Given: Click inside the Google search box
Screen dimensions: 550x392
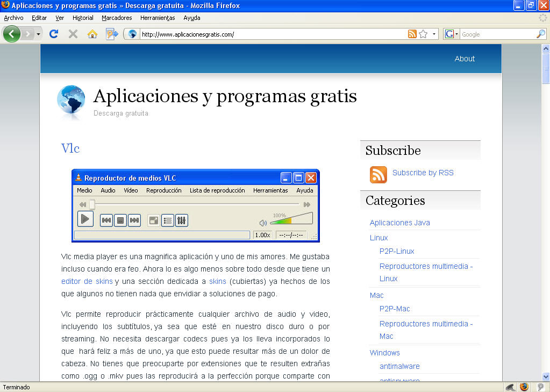Looking at the screenshot, I should coord(498,34).
